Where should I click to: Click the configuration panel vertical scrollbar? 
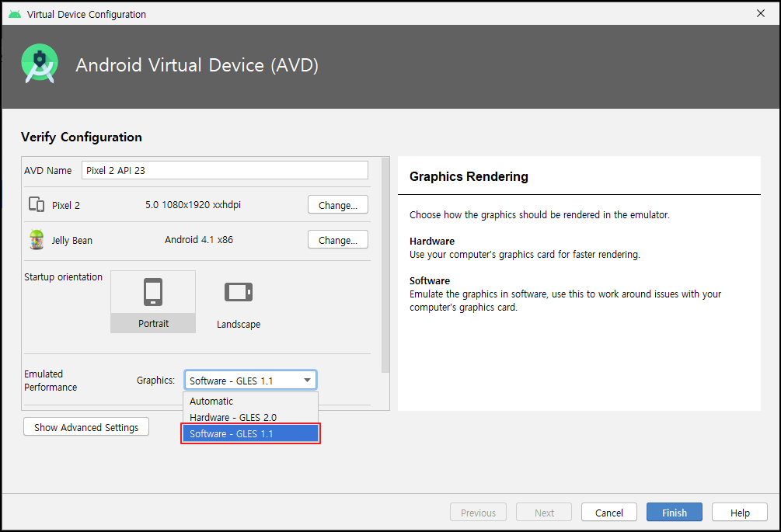point(385,266)
